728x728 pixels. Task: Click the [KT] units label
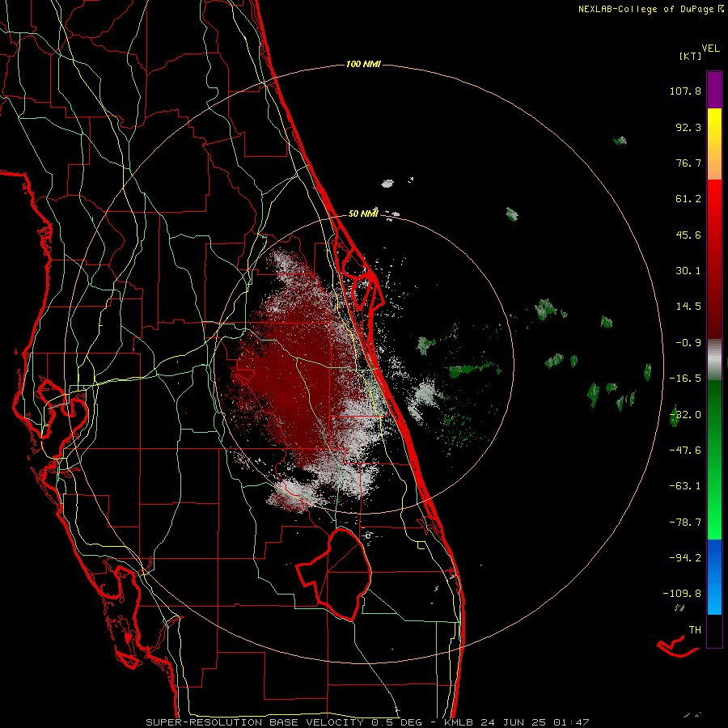[x=691, y=56]
